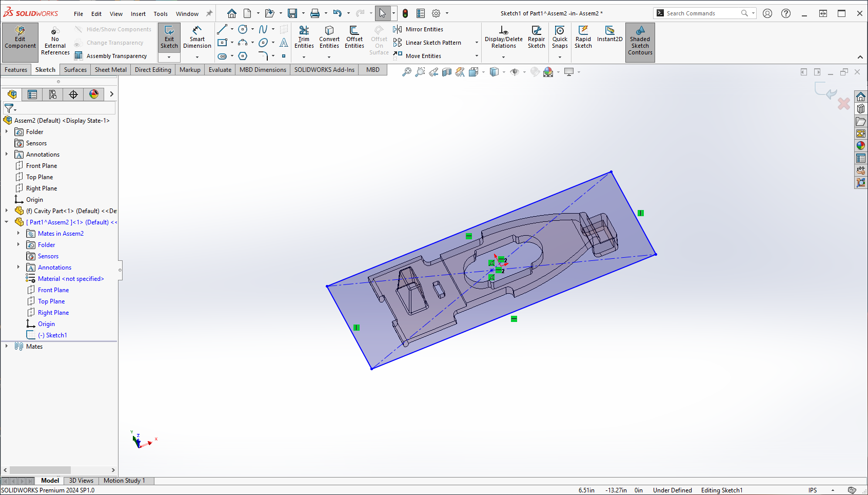Open the Insert menu
The height and width of the screenshot is (495, 868).
(138, 14)
